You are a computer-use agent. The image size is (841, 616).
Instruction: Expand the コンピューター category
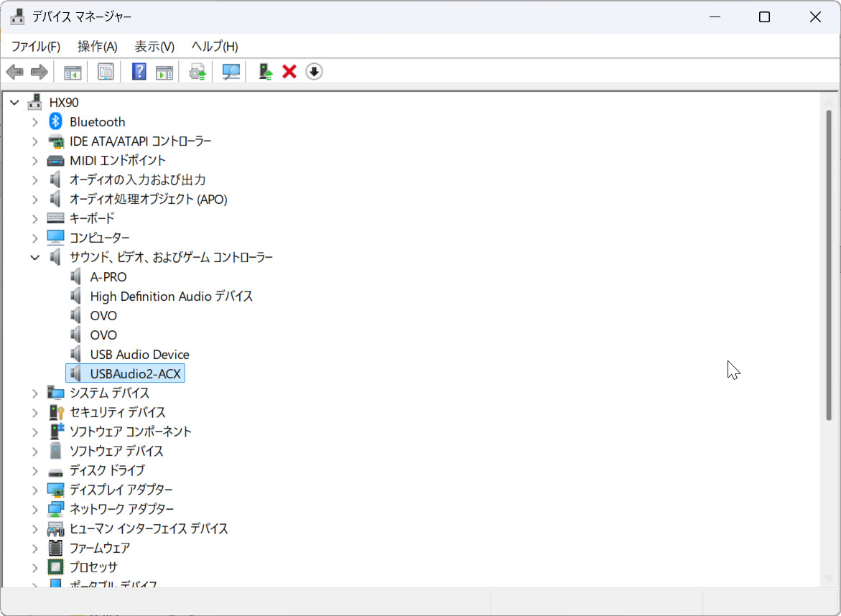[35, 238]
